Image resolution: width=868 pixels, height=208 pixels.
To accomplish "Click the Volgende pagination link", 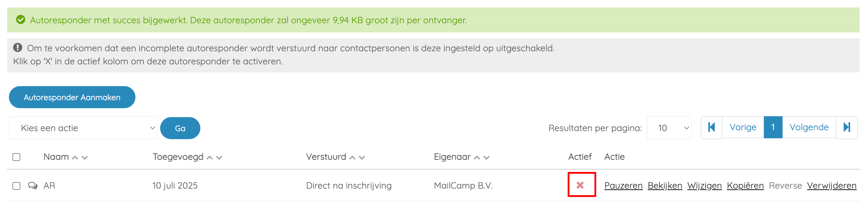I will click(809, 127).
